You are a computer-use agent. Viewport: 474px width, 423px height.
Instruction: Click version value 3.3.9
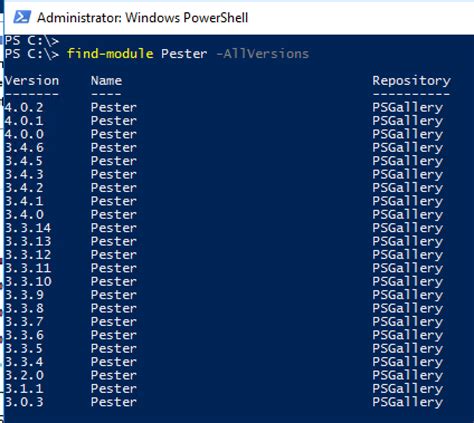(x=24, y=295)
